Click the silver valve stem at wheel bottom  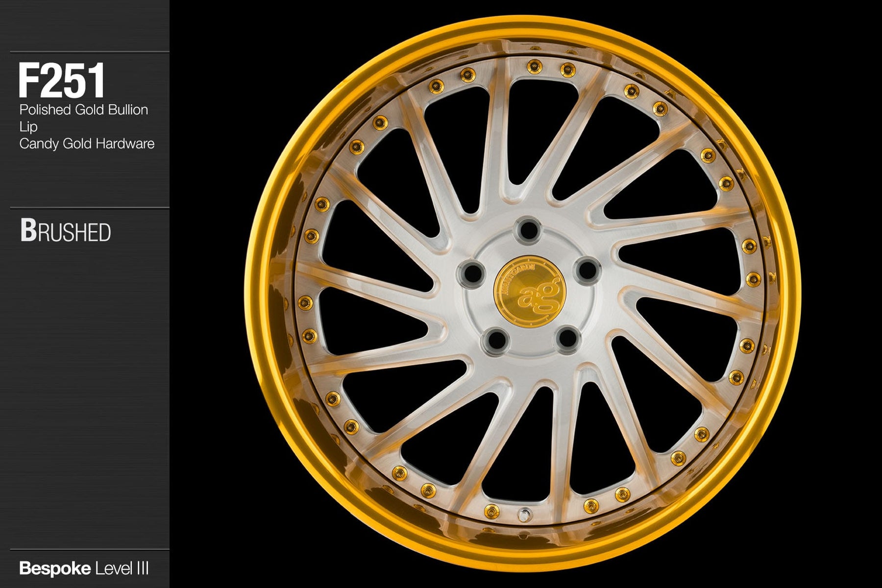click(x=524, y=514)
